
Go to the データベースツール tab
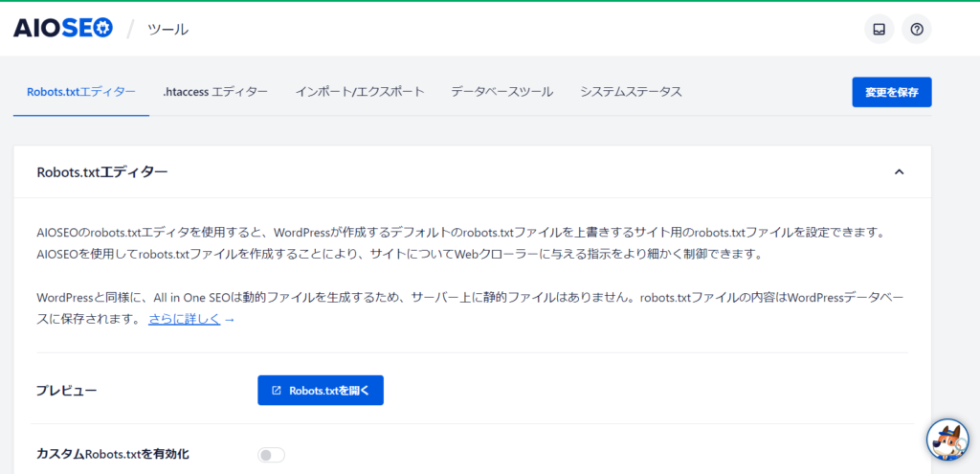point(501,92)
